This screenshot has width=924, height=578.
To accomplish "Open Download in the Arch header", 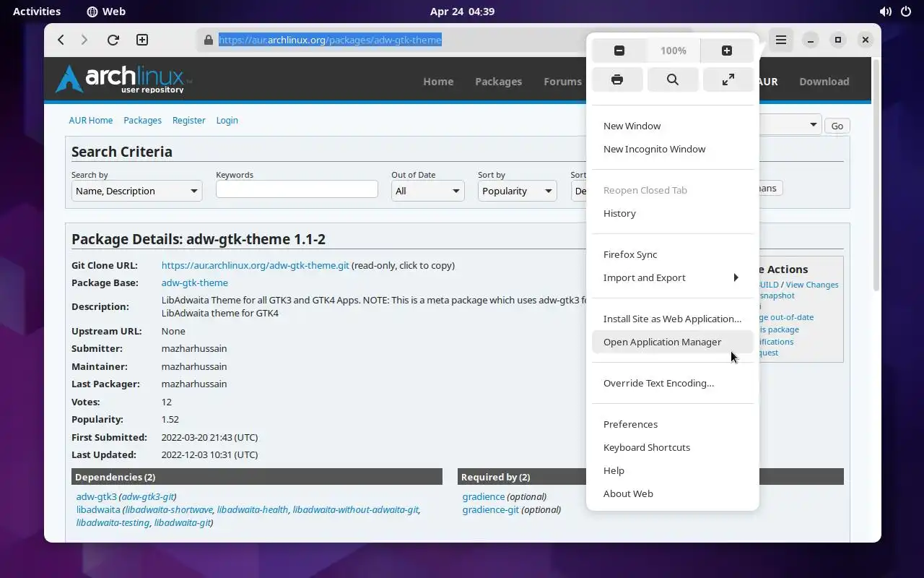I will click(824, 82).
